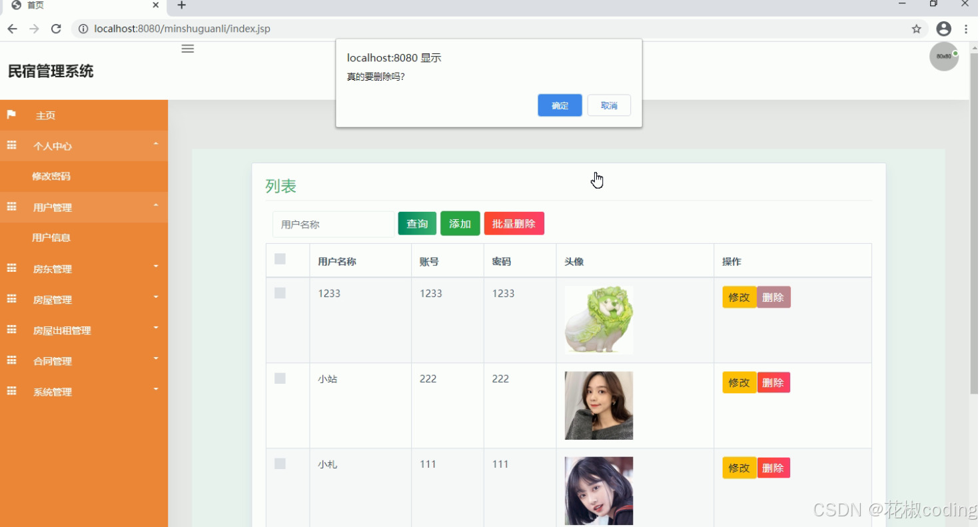Click the grid icon beside 系统管理

(x=12, y=392)
